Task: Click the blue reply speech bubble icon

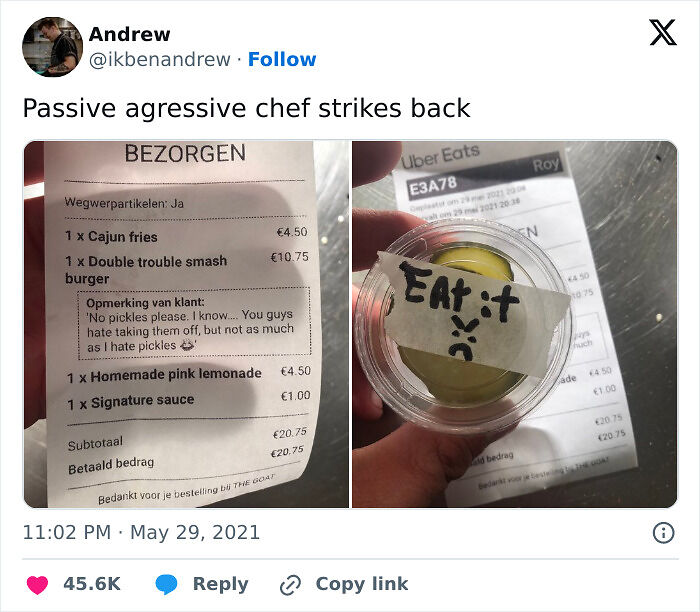Action: 167,584
